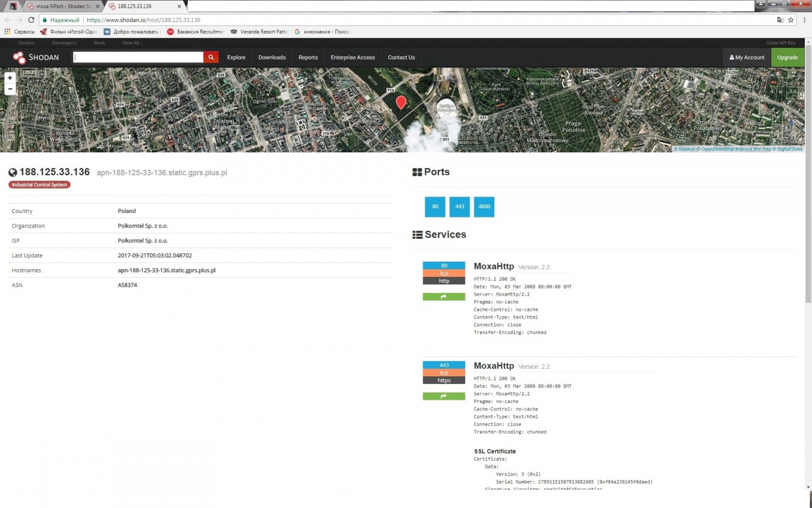Open the pinned first browser tab
This screenshot has height=508, width=812.
[x=13, y=7]
